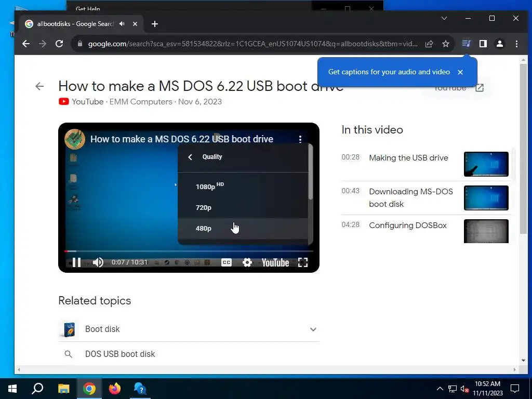Jump to Configuring DOSBox chapter
Image resolution: width=532 pixels, height=399 pixels.
(x=407, y=225)
